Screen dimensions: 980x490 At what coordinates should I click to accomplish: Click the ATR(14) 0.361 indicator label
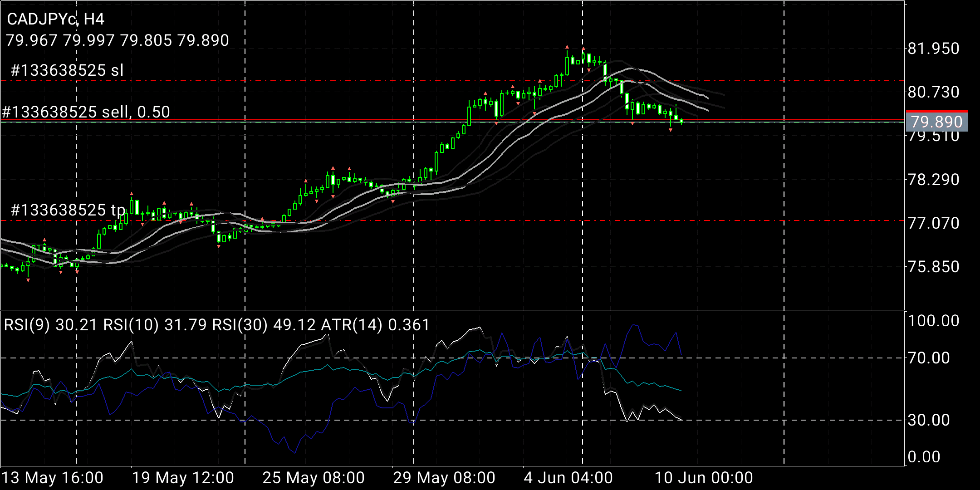click(x=375, y=325)
